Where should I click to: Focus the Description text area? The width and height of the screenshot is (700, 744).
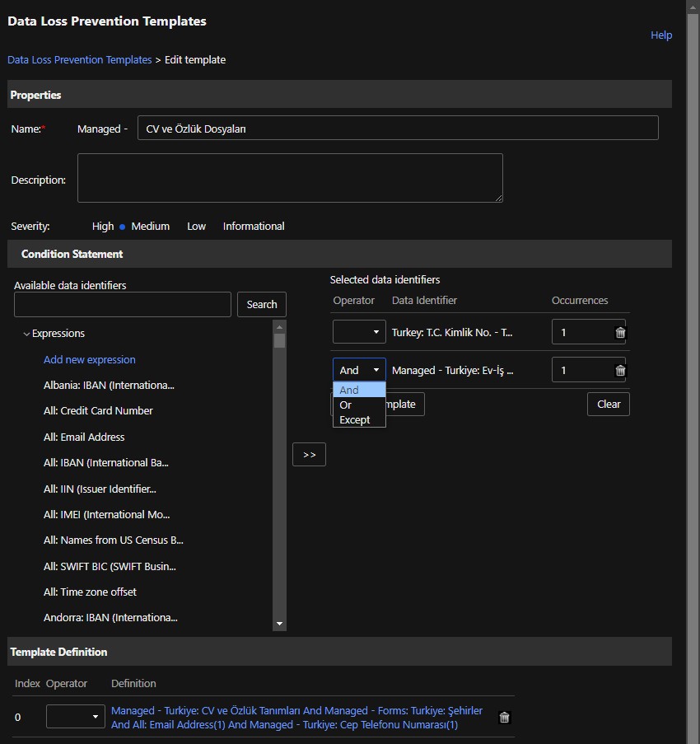(x=290, y=178)
